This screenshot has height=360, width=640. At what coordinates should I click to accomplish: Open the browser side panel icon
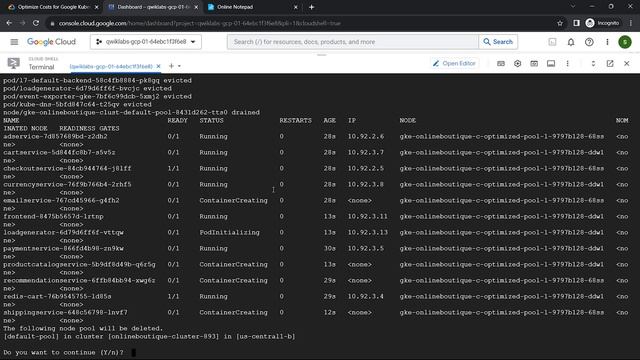[576, 23]
